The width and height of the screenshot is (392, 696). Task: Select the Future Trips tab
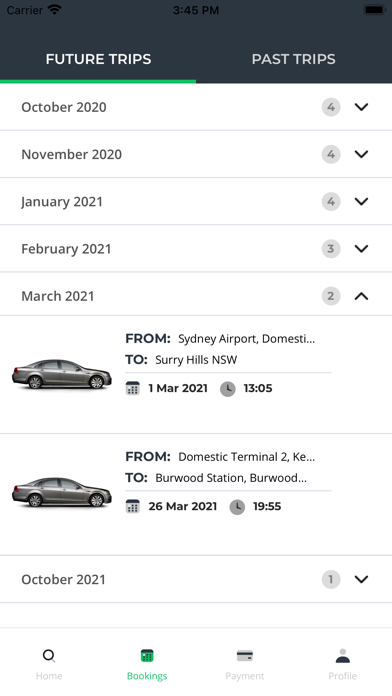coord(98,59)
